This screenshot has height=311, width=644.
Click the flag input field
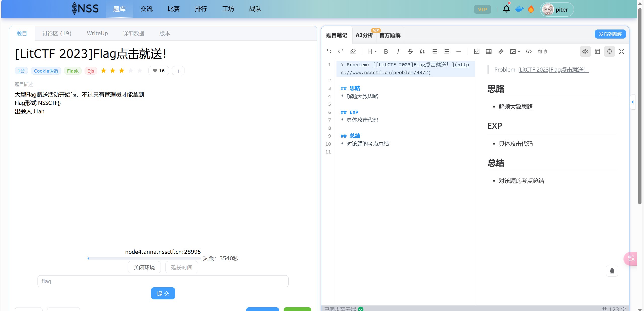pos(163,281)
